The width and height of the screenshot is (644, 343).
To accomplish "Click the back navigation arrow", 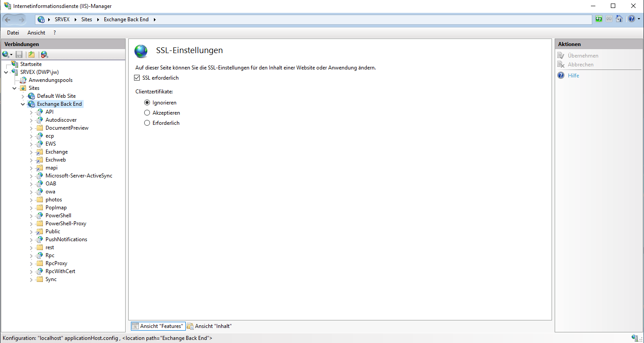I will coord(8,19).
